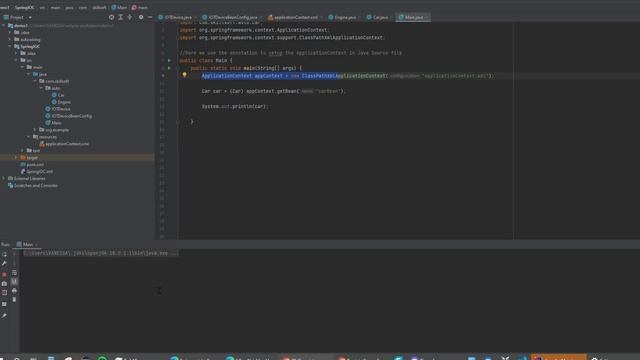640x360 pixels.
Task: Collapse the main folder in tree
Action: pos(22,67)
